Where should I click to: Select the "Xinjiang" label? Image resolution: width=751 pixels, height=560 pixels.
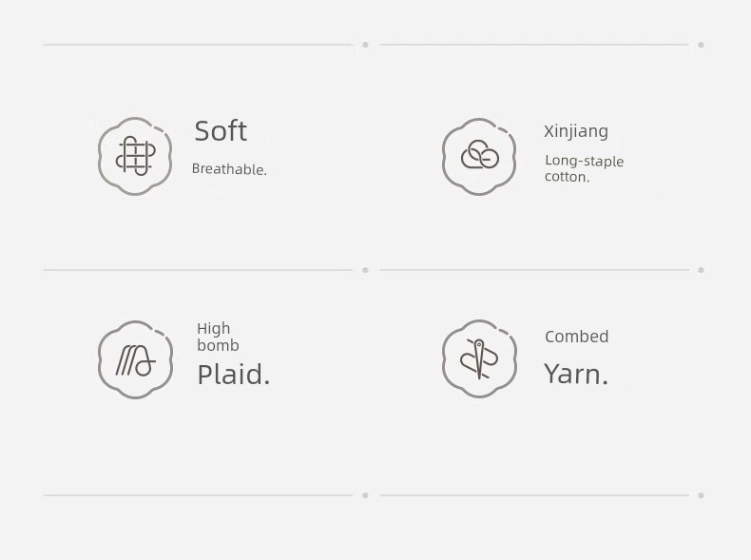coord(576,131)
